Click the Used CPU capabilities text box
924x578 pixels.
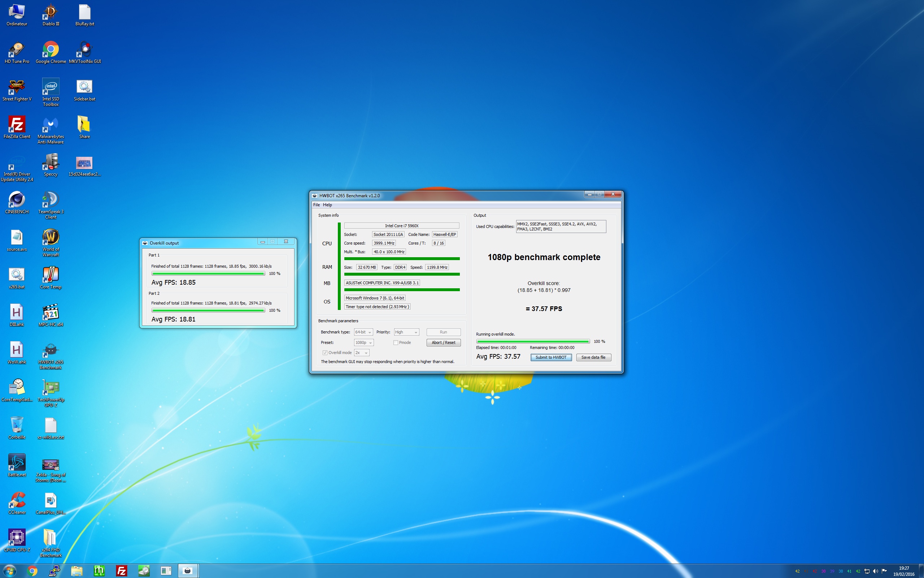point(561,227)
